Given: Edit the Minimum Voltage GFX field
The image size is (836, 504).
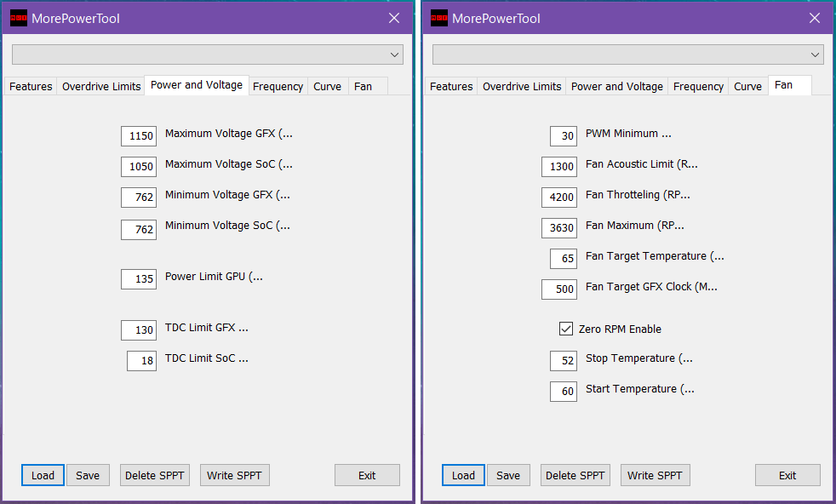Looking at the screenshot, I should coord(139,198).
